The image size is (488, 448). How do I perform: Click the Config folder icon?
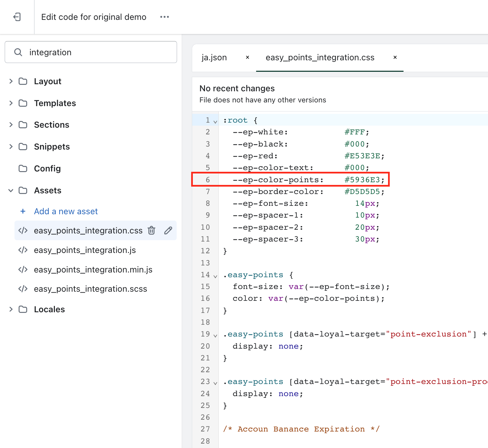tap(23, 168)
